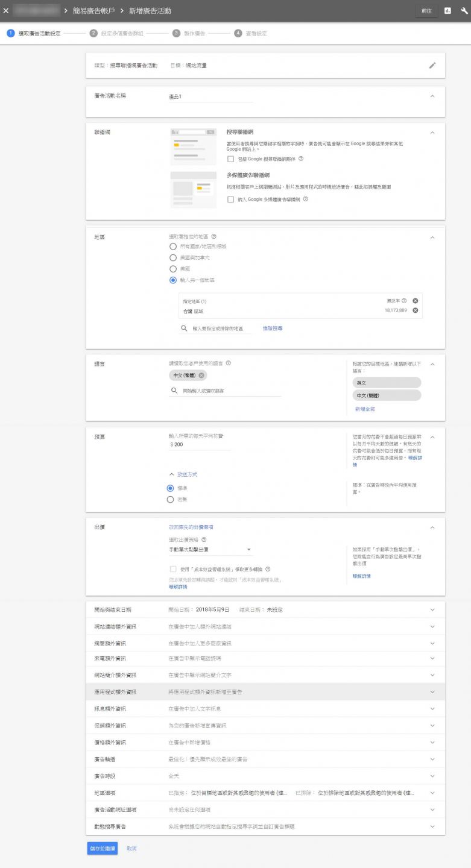Click the 英文 suggested language chip
The image size is (471, 868).
tap(387, 383)
